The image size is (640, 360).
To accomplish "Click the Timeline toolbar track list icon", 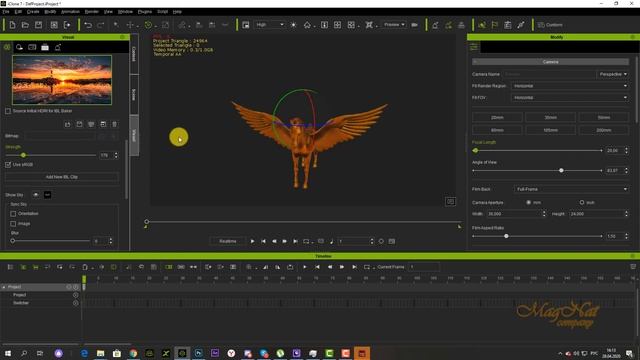I will [x=11, y=267].
